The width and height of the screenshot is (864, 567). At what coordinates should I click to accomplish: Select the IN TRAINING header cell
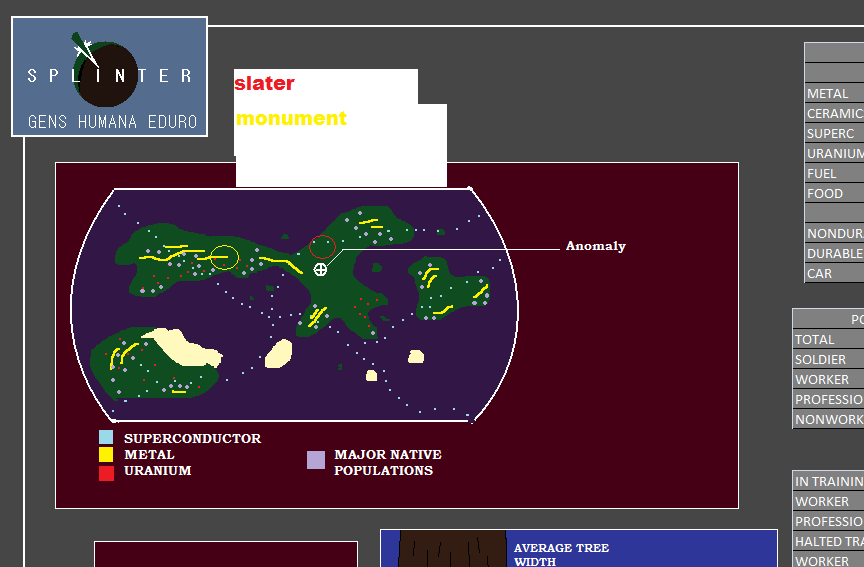827,481
